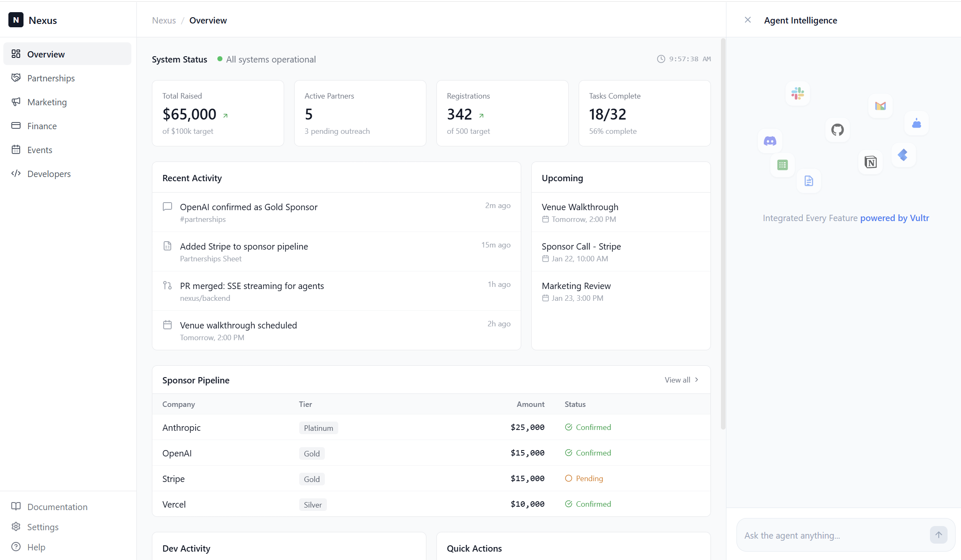961x560 pixels.
Task: Click the powered by Vultr link
Action: point(894,218)
